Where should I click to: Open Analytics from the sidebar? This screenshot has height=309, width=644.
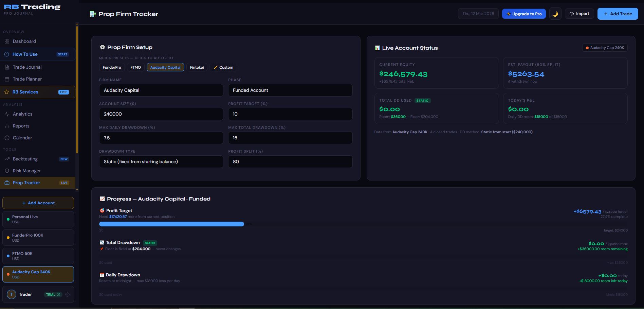[x=23, y=114]
